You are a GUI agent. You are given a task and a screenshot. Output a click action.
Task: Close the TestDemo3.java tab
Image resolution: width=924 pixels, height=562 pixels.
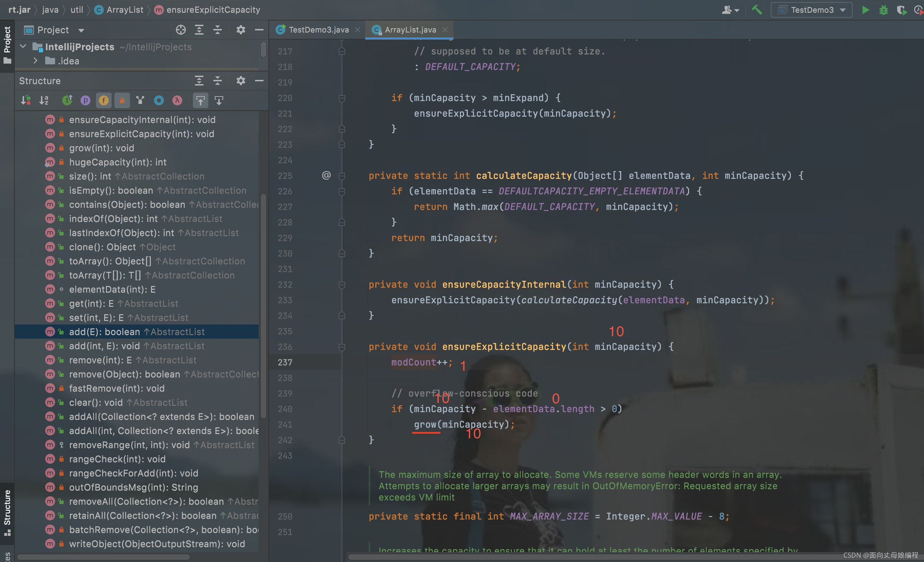358,30
